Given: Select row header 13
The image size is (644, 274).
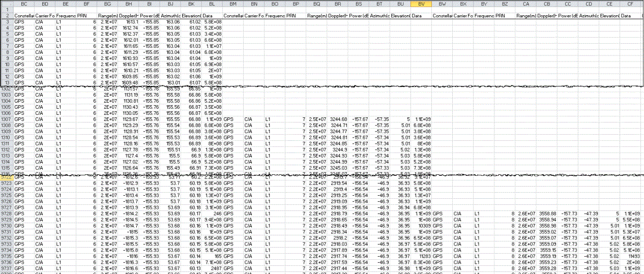Looking at the screenshot, I should (x=7, y=82).
